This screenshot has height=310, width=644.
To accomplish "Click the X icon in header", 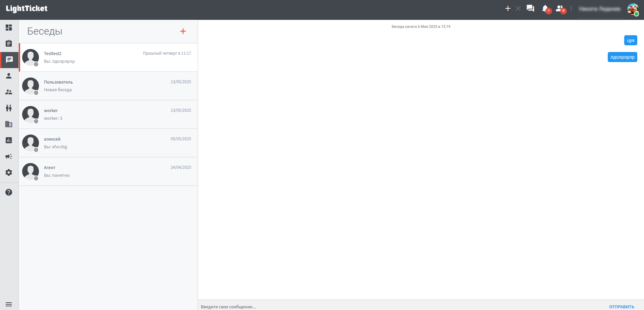I will click(518, 8).
